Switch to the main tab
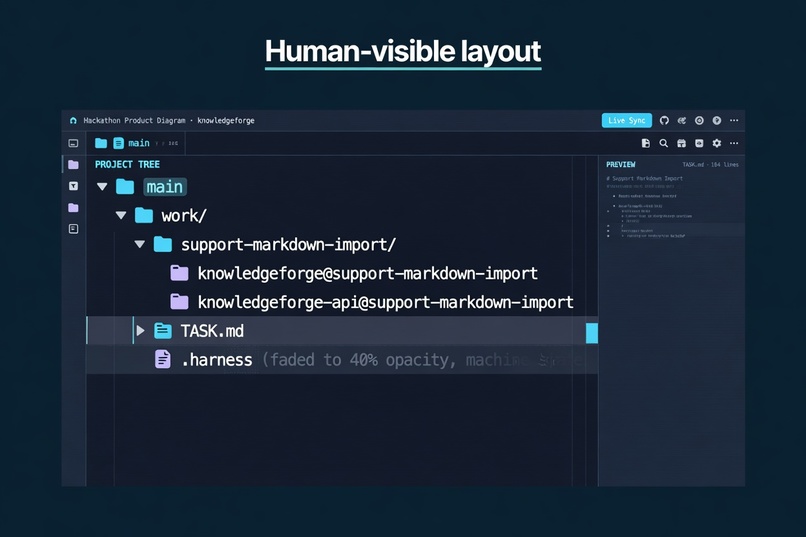The image size is (806, 537). [136, 143]
